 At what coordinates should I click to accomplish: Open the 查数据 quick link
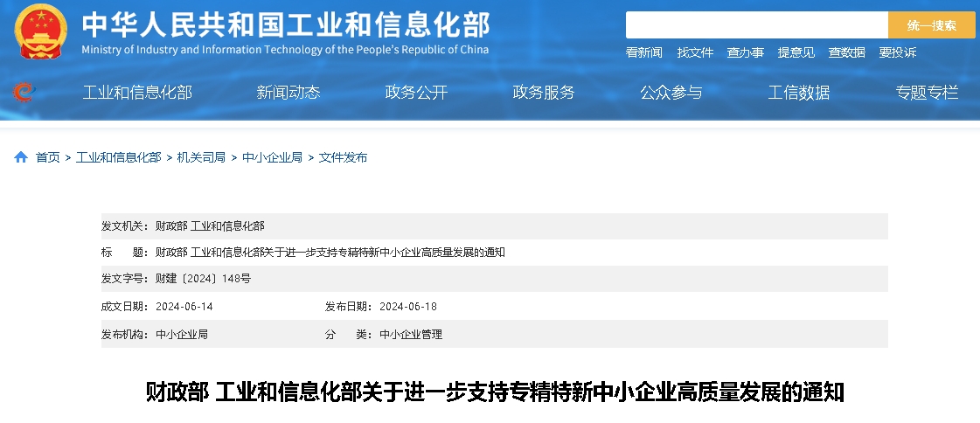847,52
